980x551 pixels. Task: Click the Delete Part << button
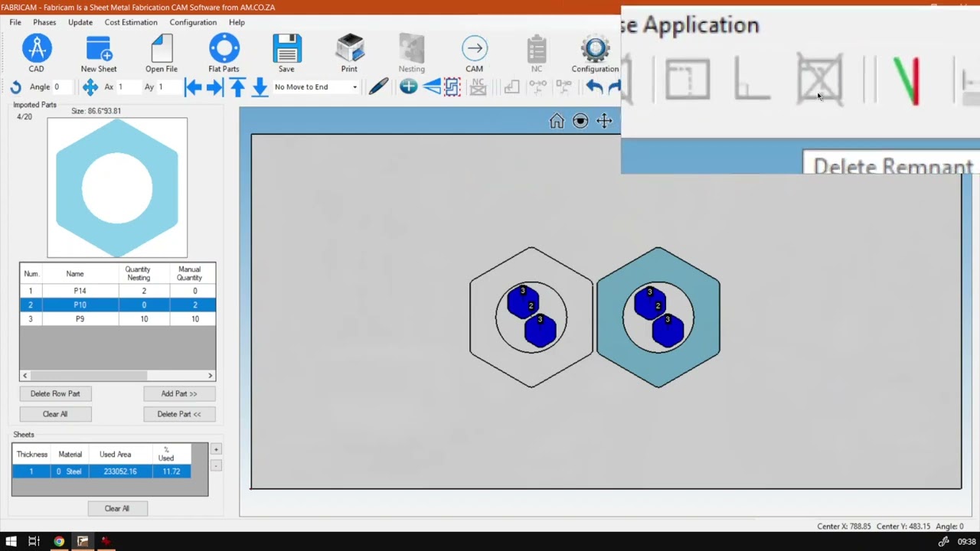(x=179, y=414)
